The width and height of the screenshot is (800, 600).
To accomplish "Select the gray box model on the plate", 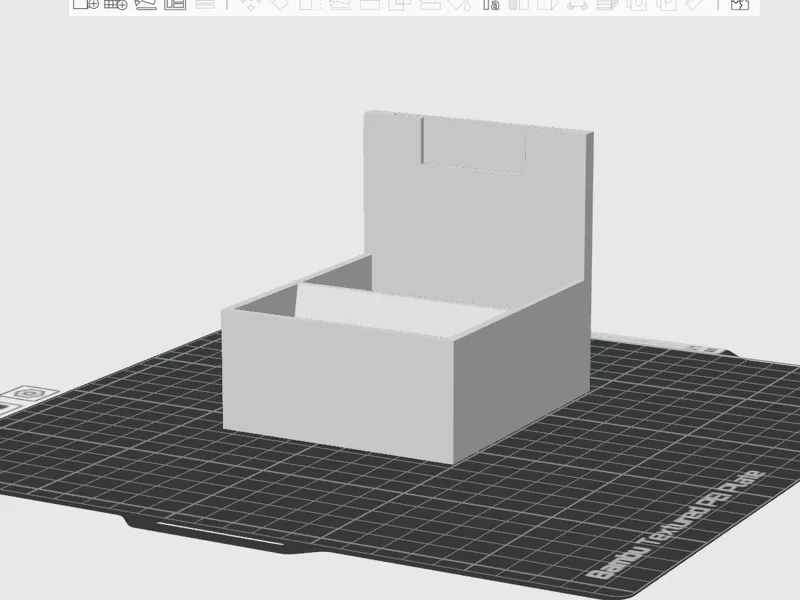I will click(x=408, y=287).
